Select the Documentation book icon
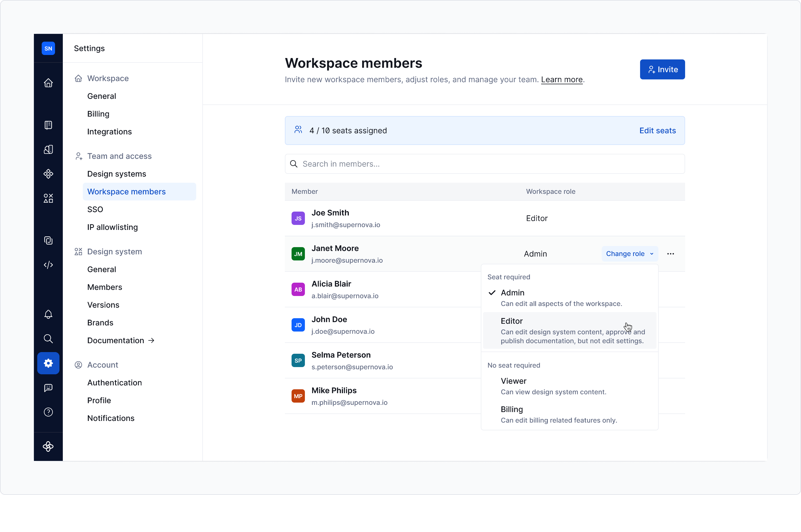 click(x=48, y=125)
